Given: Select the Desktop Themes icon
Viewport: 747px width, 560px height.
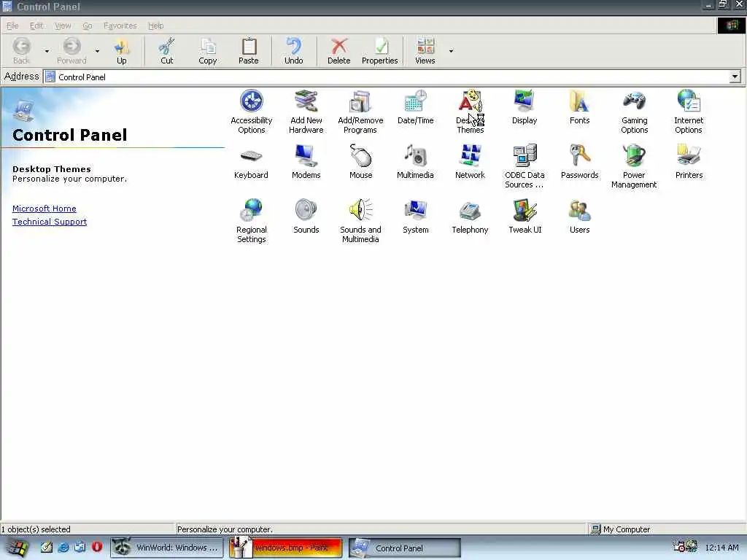Looking at the screenshot, I should pos(471,112).
